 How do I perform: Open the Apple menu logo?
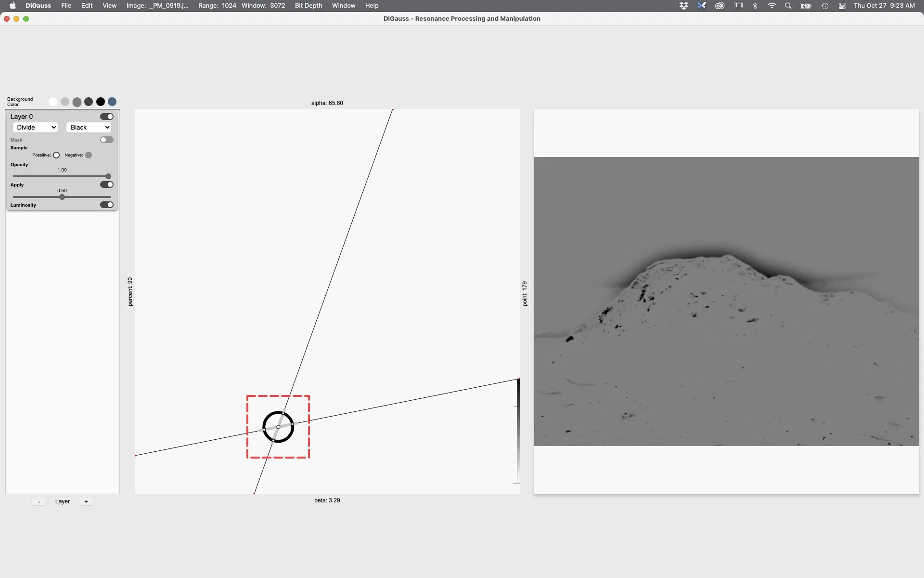13,6
